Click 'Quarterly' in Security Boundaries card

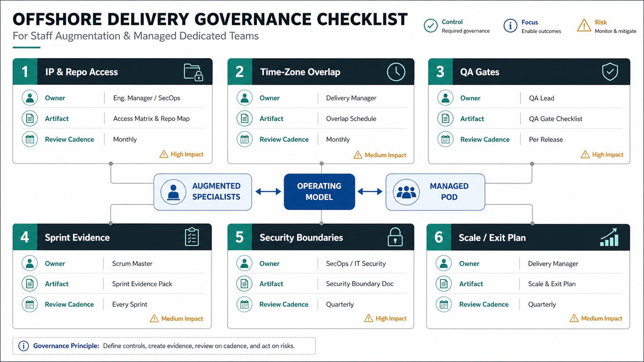click(340, 304)
